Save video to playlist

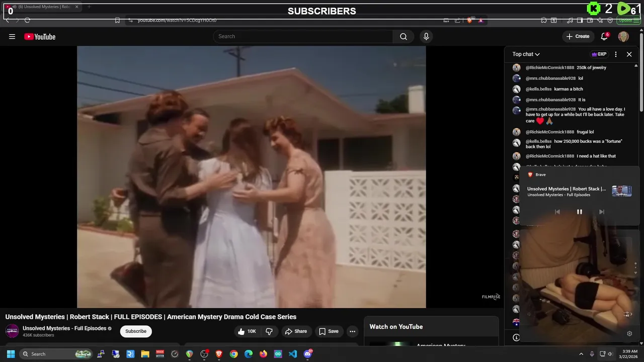pyautogui.click(x=329, y=331)
